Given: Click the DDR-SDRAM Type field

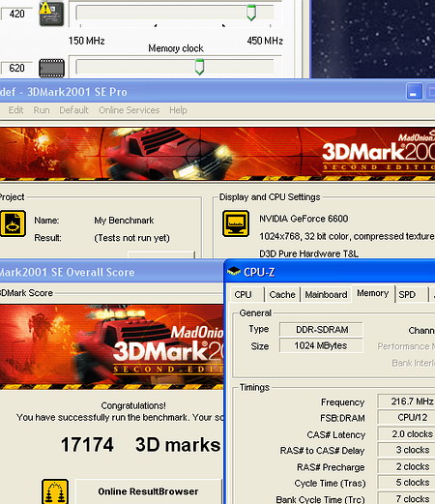Looking at the screenshot, I should click(x=321, y=330).
